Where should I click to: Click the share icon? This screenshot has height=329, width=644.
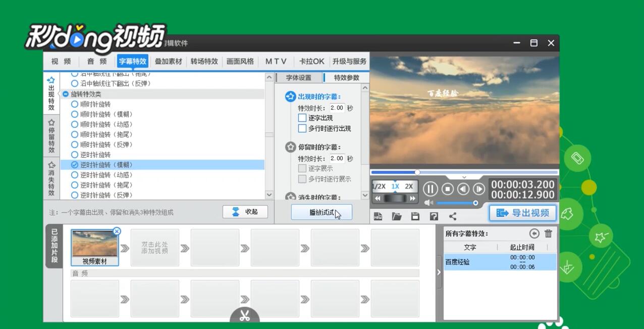(x=453, y=216)
